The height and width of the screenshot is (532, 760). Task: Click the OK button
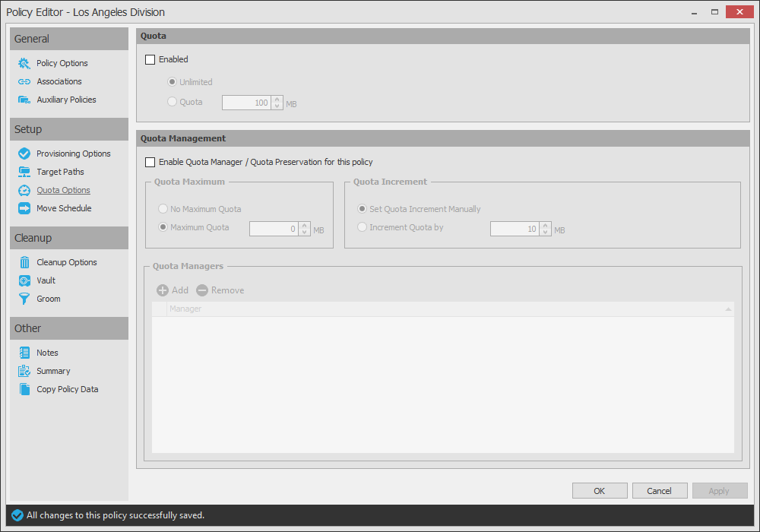click(600, 491)
